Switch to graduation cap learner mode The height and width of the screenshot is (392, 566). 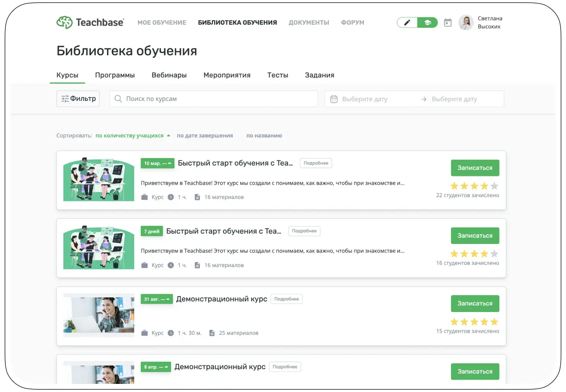[x=428, y=22]
